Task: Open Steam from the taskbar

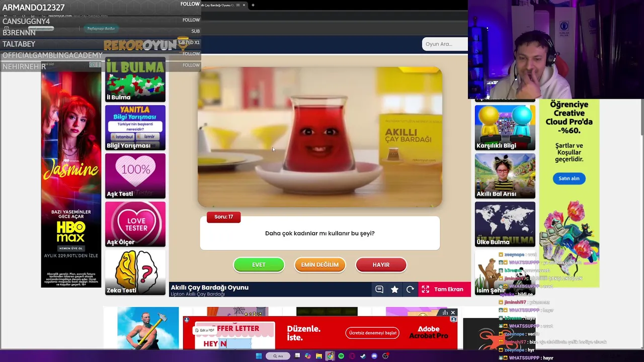Action: pos(363,356)
